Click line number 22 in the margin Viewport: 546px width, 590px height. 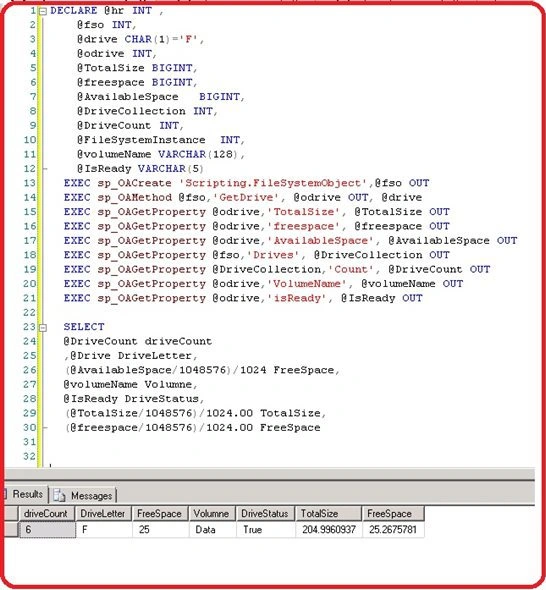[x=30, y=313]
